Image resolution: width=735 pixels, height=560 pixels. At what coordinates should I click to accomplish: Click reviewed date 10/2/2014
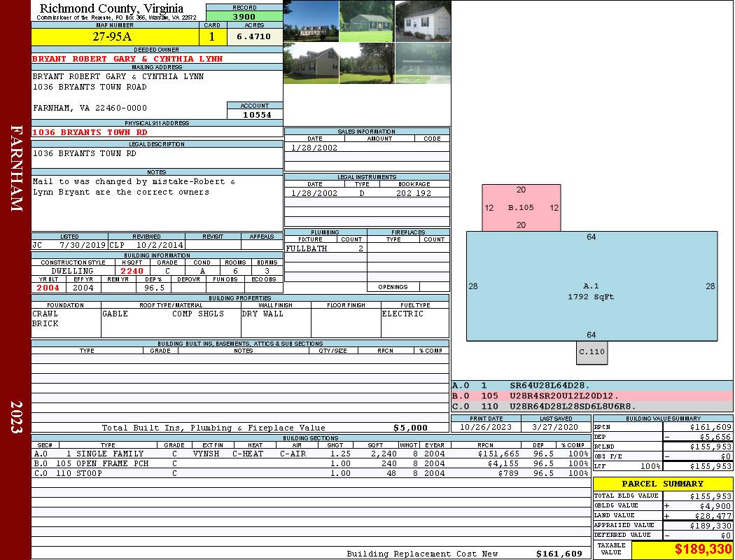coord(160,245)
